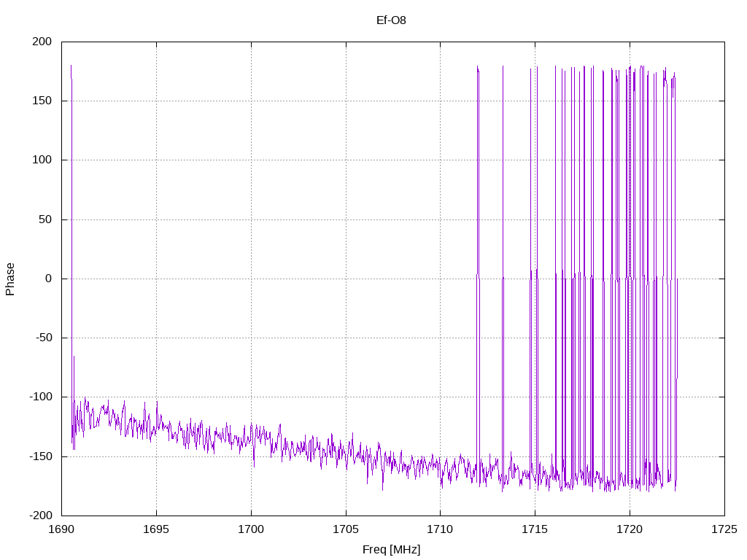Click the plot title Ef-O8
The image size is (747, 560).
tap(391, 20)
